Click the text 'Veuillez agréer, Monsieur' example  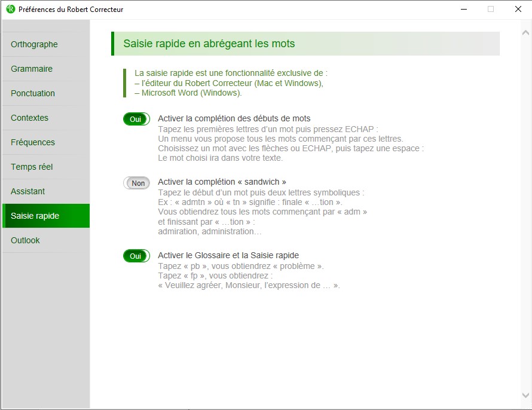tap(249, 285)
